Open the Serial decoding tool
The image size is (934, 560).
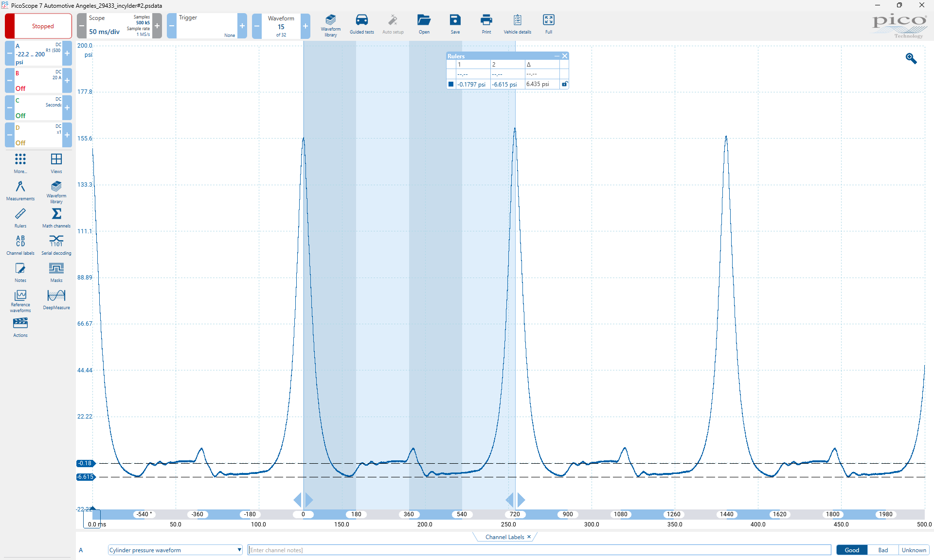coord(56,245)
